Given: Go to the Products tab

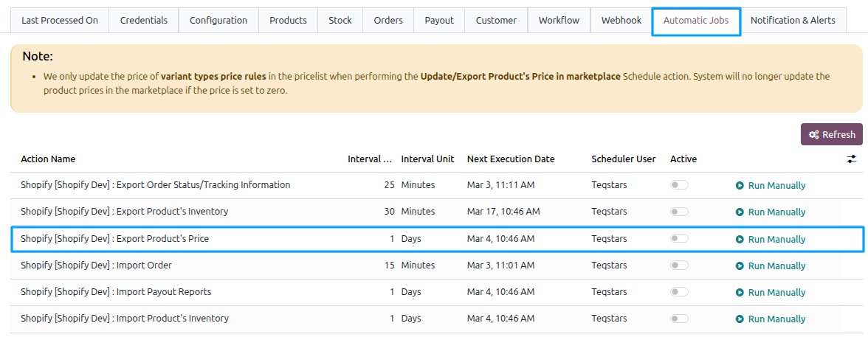Looking at the screenshot, I should 288,21.
